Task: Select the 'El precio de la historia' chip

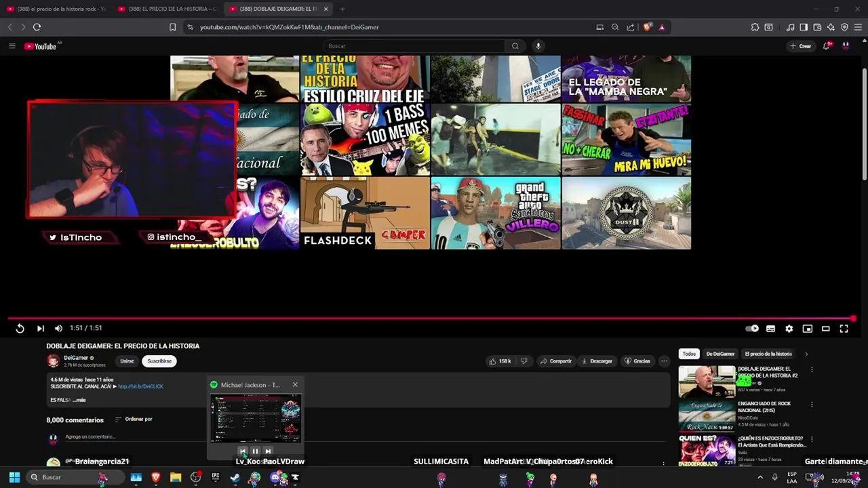Action: click(768, 354)
